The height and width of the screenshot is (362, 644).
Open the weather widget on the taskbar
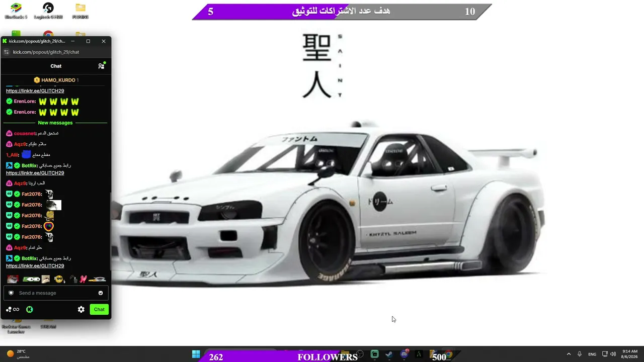point(18,354)
